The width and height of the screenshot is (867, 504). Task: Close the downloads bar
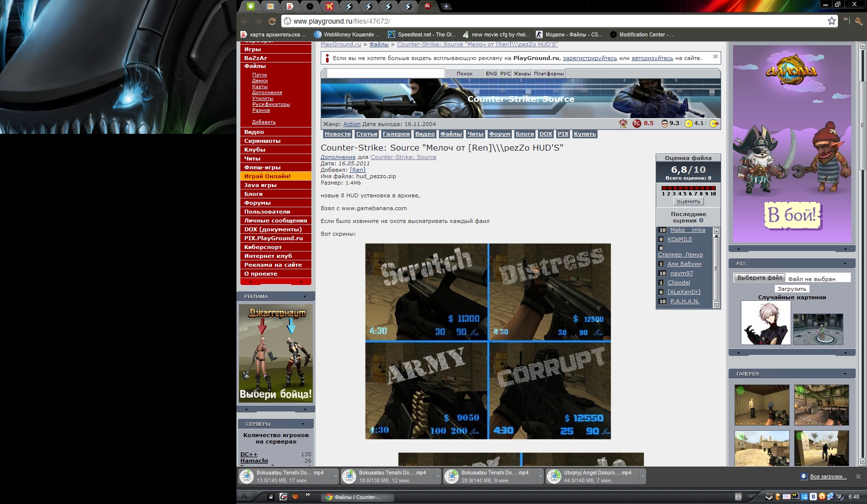point(858,476)
